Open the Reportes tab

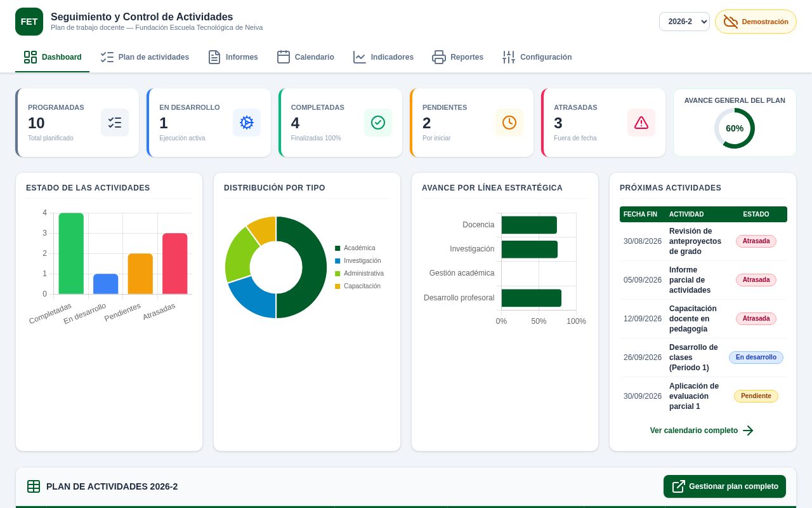(x=457, y=57)
